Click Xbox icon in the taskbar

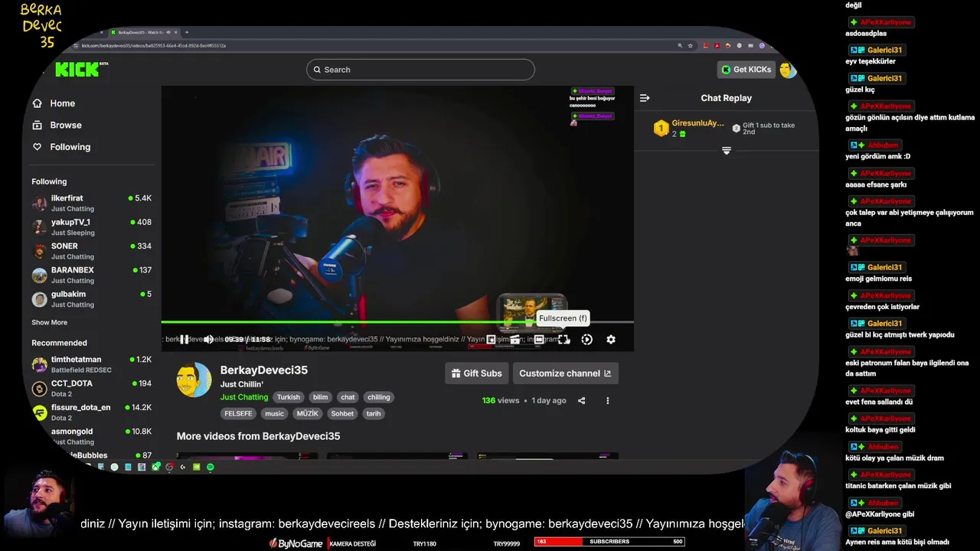(156, 467)
